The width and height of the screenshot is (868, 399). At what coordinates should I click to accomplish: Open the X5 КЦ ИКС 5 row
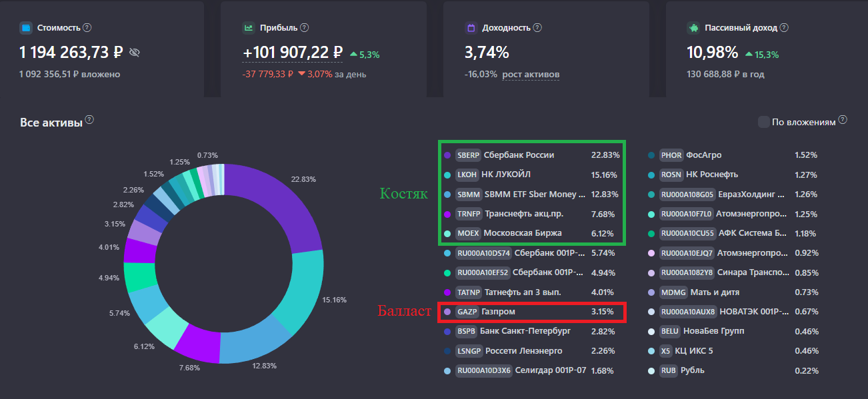(x=732, y=350)
